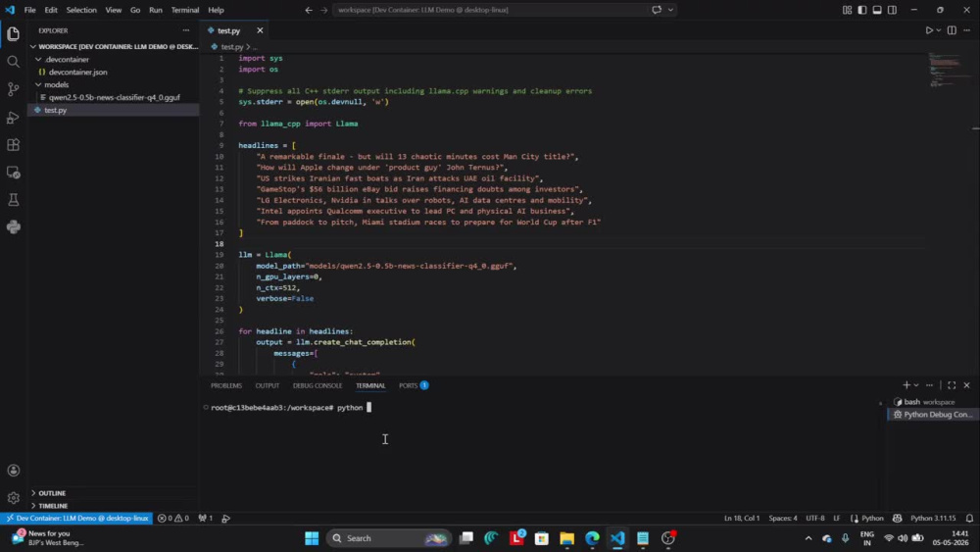The image size is (980, 552).
Task: Split the editor right
Action: click(x=952, y=30)
